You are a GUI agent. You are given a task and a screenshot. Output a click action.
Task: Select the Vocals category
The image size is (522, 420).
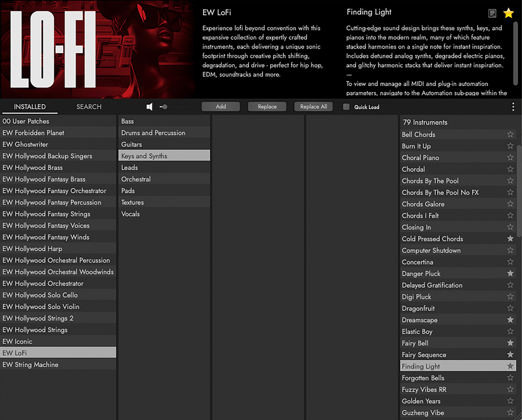click(164, 214)
